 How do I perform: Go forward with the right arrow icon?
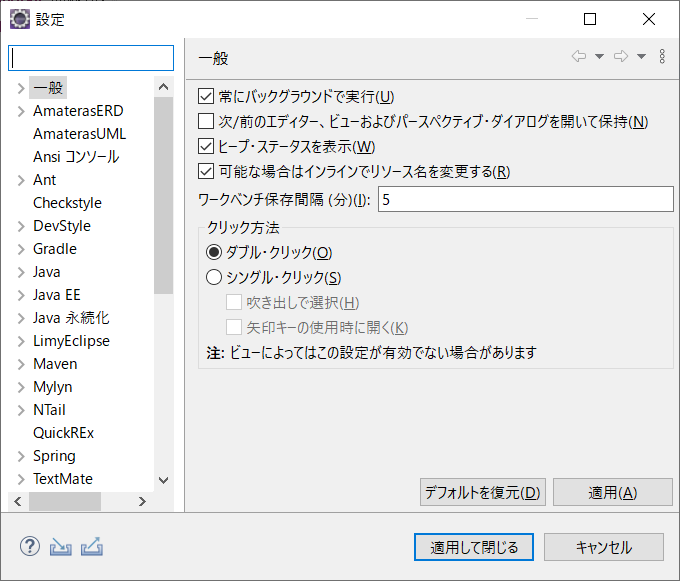[621, 56]
